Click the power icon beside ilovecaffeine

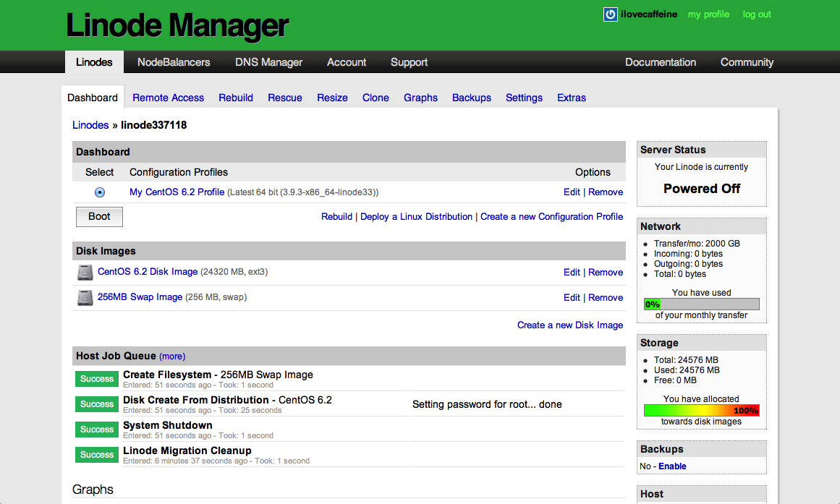610,14
